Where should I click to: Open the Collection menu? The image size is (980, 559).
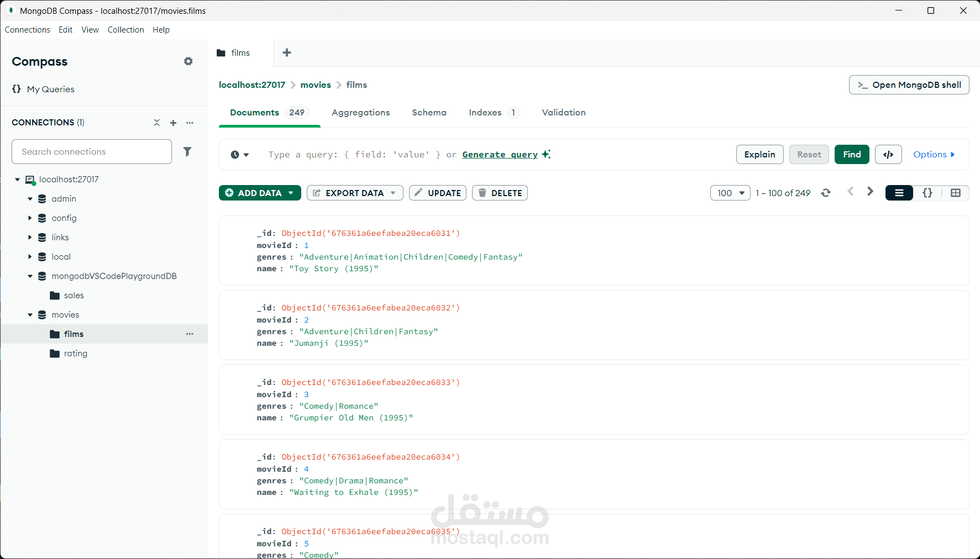(x=126, y=30)
